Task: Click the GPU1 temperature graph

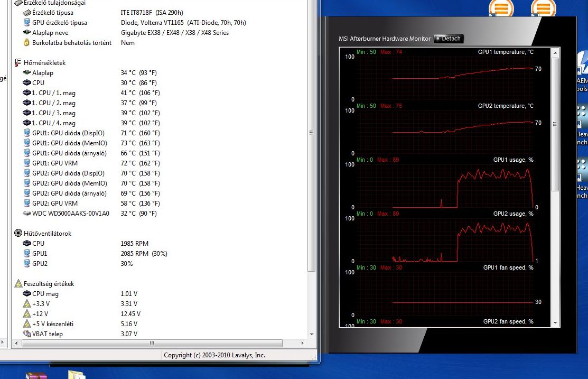Action: click(444, 78)
